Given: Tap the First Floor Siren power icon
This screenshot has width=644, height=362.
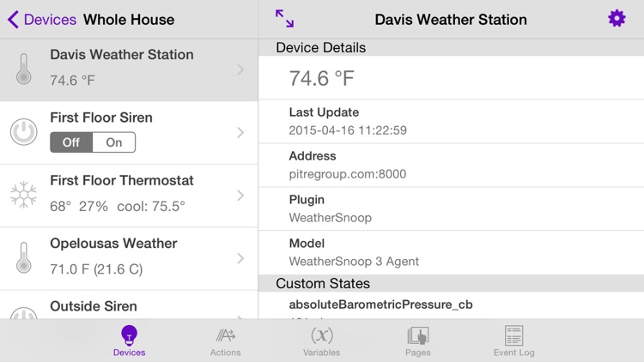Looking at the screenshot, I should click(x=23, y=132).
